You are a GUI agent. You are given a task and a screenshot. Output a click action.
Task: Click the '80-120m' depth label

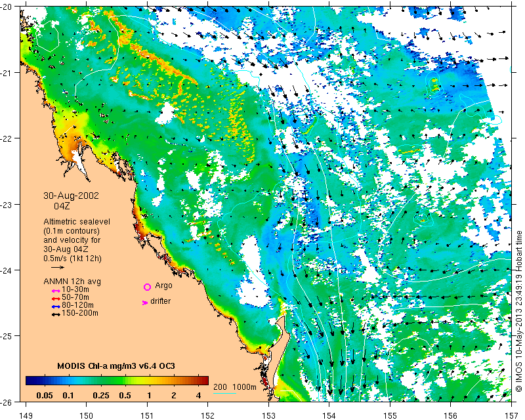tap(77, 305)
